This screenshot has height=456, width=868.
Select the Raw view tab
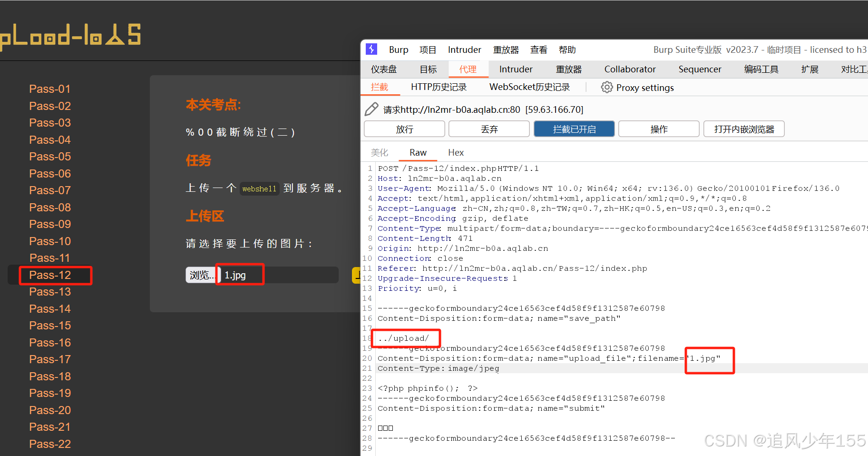click(x=418, y=152)
